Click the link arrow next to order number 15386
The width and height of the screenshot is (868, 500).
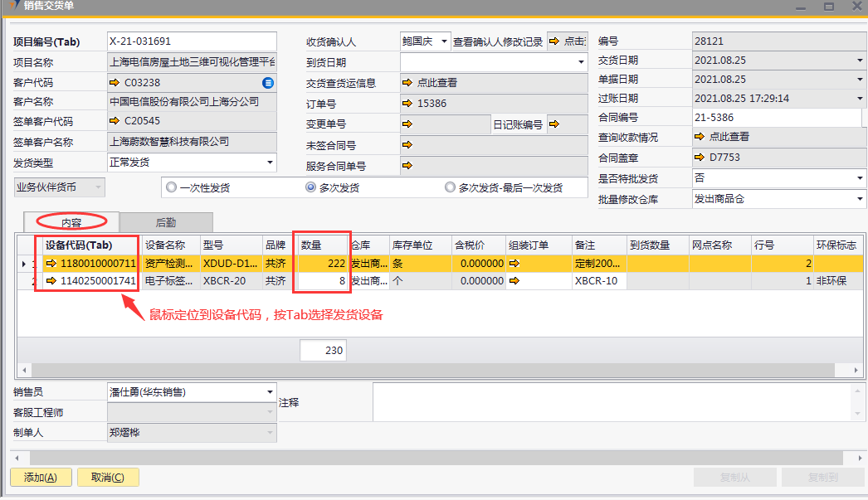tap(407, 104)
